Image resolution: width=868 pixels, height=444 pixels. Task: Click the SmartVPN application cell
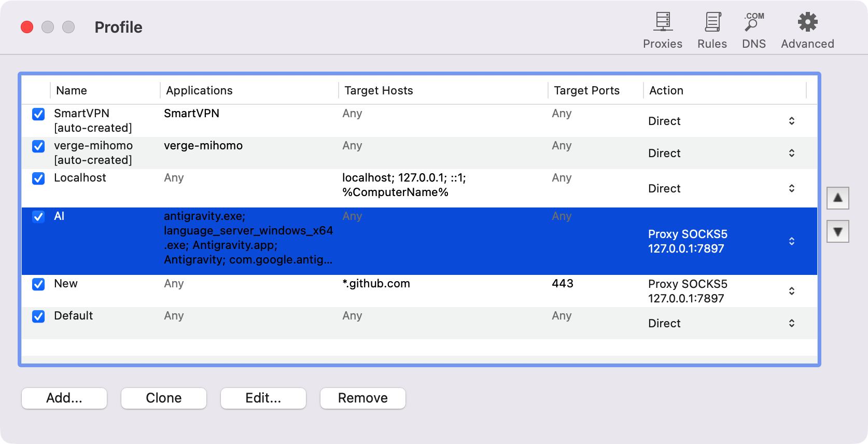click(191, 114)
